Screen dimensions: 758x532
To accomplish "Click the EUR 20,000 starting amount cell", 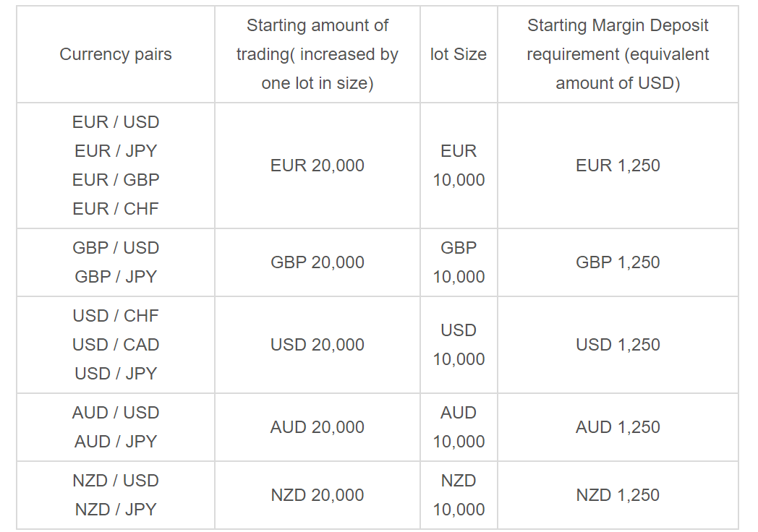I will pos(317,166).
